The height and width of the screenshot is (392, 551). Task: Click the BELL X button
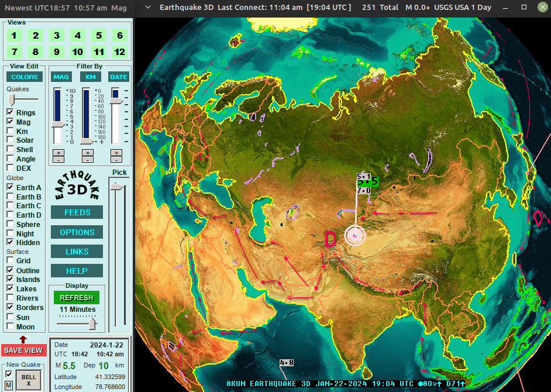coord(29,380)
